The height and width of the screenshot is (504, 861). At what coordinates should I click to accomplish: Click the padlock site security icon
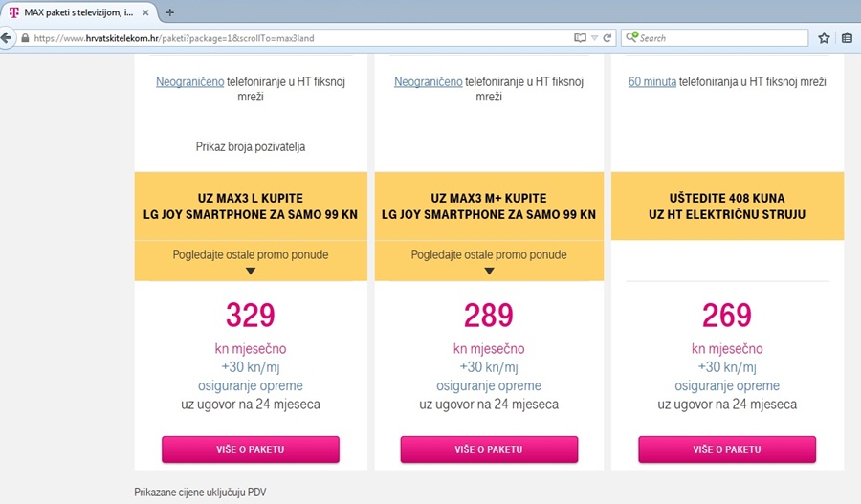tap(26, 38)
